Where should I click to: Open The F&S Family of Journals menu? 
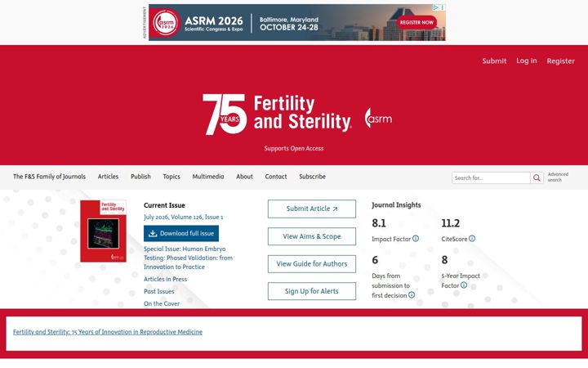click(x=49, y=177)
